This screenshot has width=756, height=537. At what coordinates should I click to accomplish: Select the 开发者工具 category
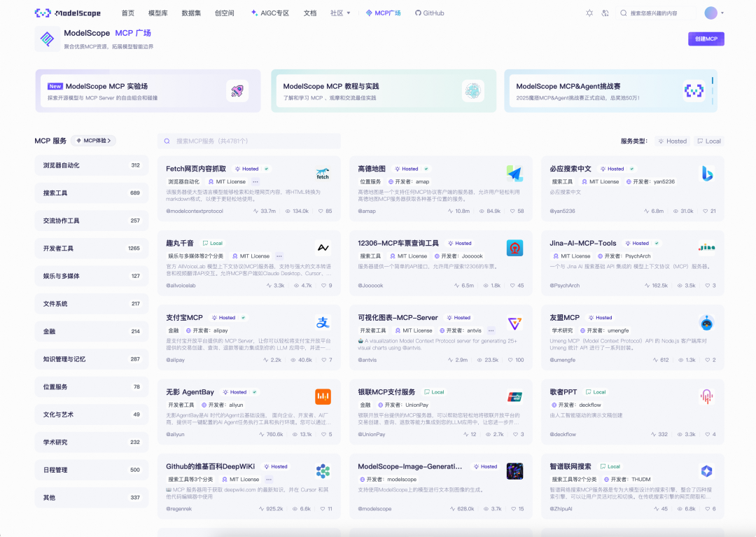(x=92, y=249)
